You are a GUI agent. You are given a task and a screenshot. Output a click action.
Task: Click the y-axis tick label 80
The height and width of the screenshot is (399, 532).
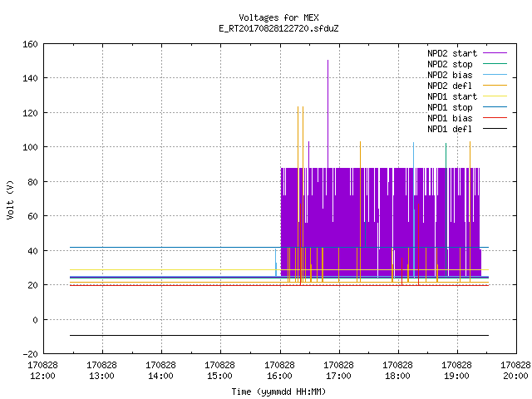click(32, 182)
